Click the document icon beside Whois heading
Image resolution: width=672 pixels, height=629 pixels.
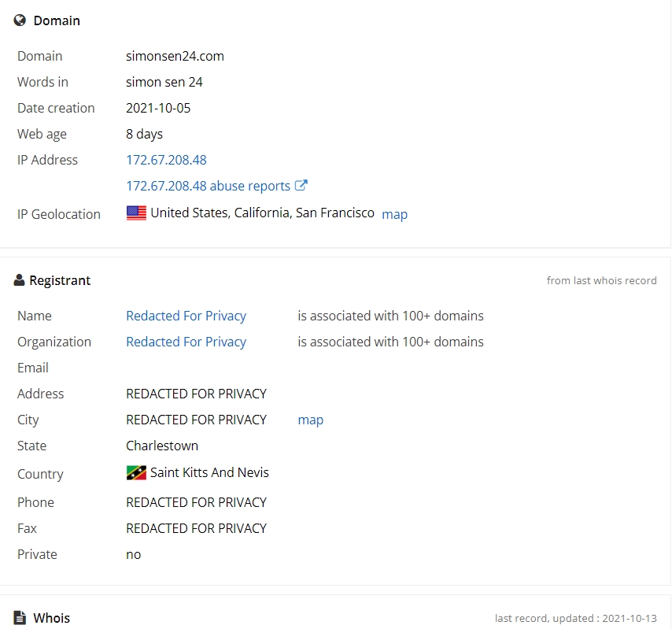click(20, 618)
